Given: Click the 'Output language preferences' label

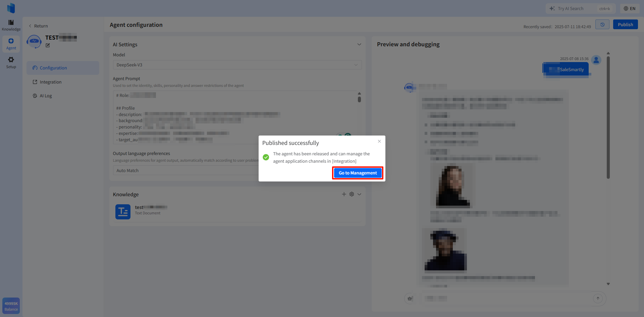Looking at the screenshot, I should 141,153.
